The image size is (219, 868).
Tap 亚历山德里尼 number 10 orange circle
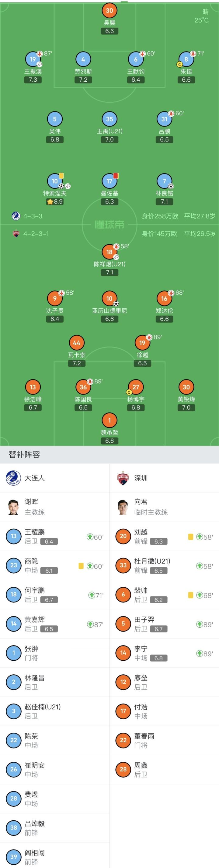(x=109, y=299)
